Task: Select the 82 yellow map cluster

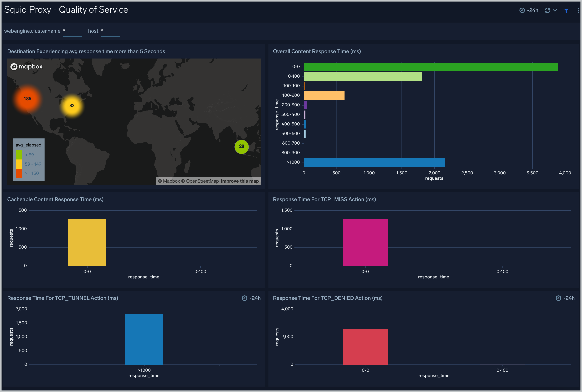Action: coord(72,106)
